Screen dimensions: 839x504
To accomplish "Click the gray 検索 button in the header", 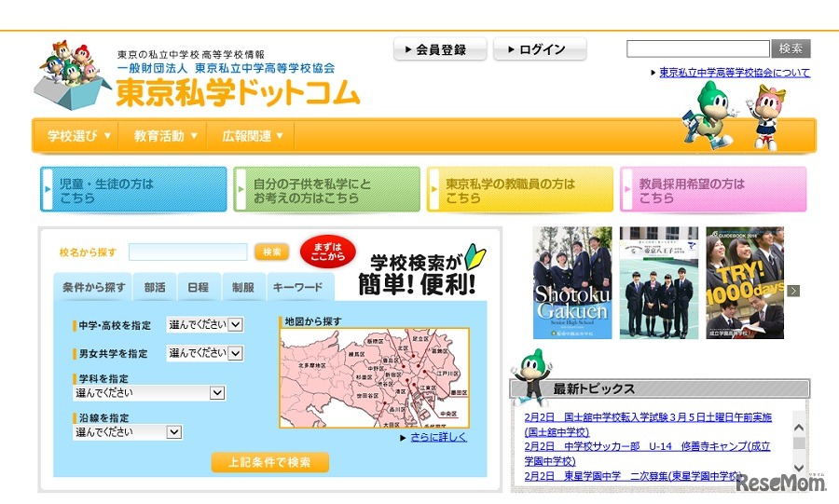I will tap(791, 48).
